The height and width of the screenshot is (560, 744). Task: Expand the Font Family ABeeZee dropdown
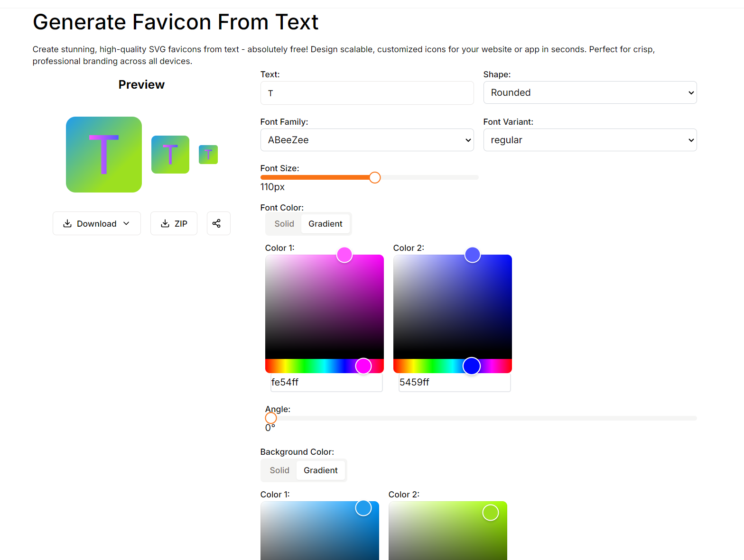(x=367, y=140)
